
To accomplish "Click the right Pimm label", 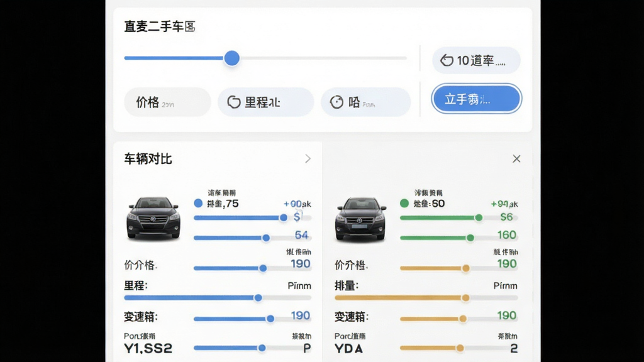I will point(506,286).
